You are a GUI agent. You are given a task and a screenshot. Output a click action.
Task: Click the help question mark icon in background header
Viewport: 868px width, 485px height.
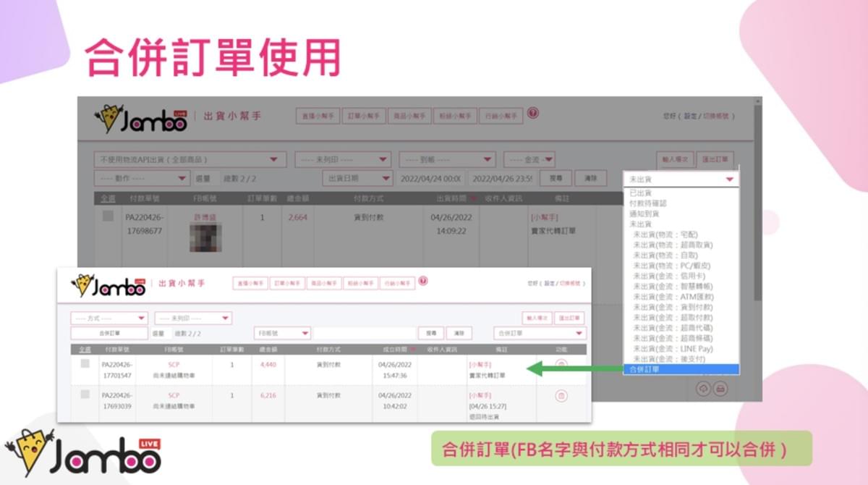(533, 113)
